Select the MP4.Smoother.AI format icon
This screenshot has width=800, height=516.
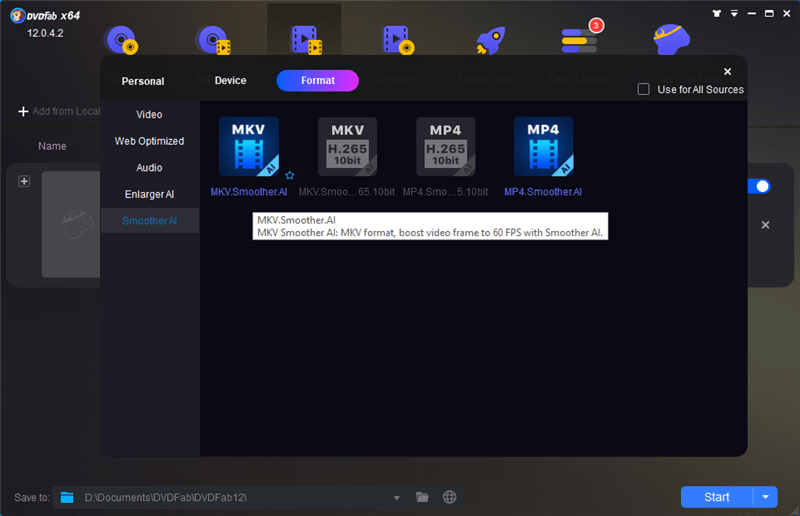coord(543,146)
